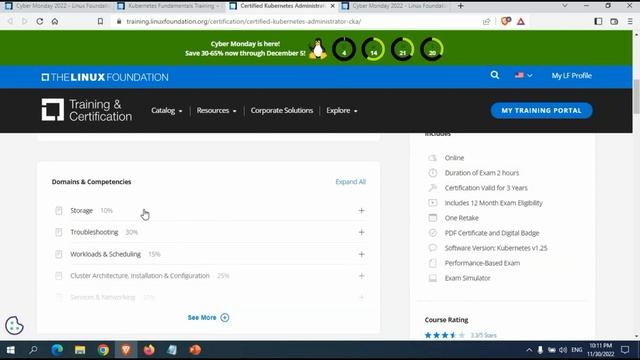This screenshot has width=640, height=360.
Task: Open search with the magnifier icon
Action: pos(495,75)
